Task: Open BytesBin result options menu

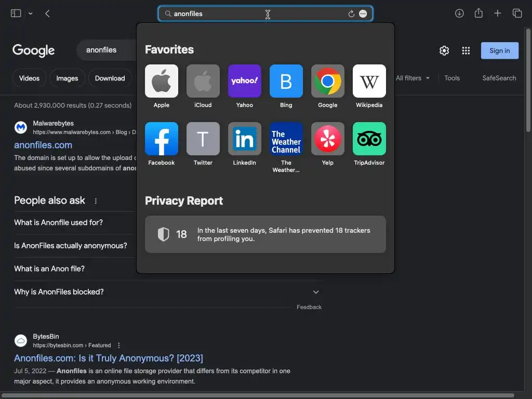Action: click(119, 345)
